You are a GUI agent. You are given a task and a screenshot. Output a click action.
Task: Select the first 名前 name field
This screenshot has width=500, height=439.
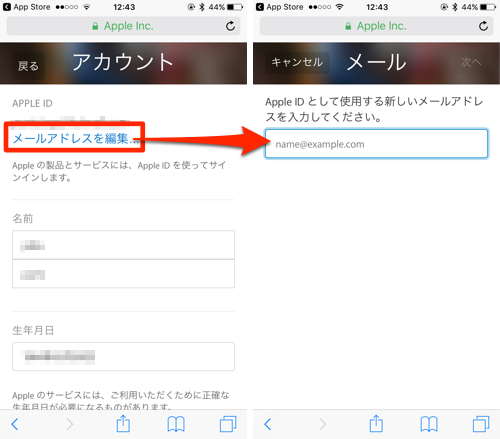[123, 245]
